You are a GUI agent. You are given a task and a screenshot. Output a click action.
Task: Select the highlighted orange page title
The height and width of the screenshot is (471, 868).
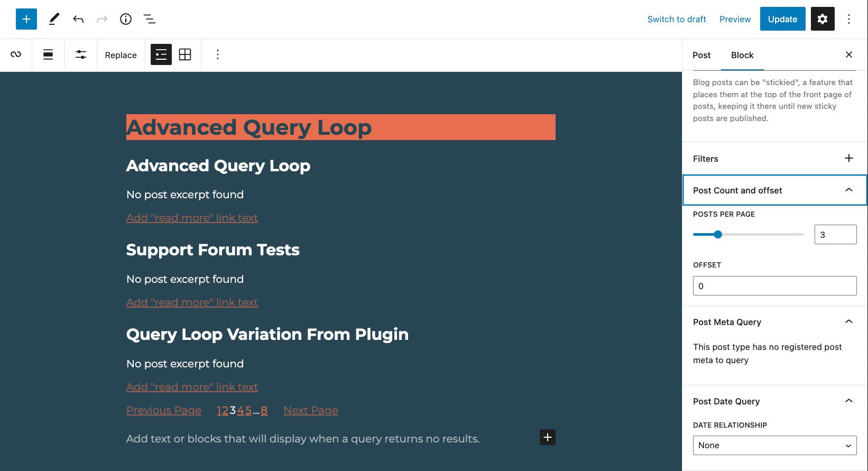(341, 127)
